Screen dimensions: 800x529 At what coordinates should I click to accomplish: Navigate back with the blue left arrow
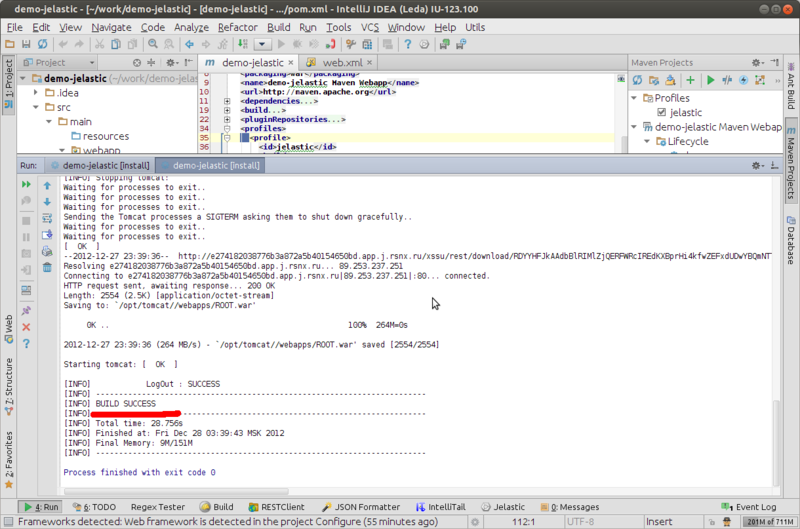(189, 44)
